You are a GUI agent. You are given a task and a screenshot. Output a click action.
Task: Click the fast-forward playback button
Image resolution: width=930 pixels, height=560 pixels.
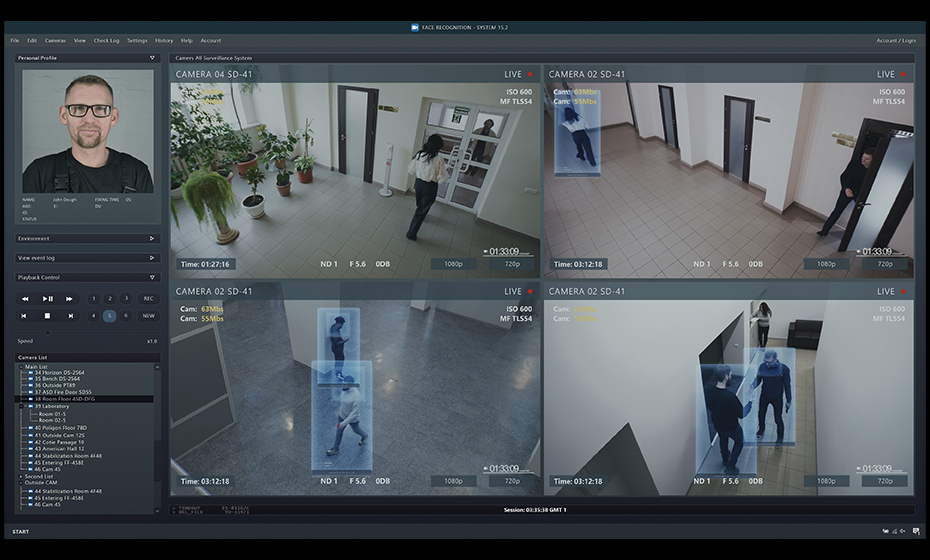pyautogui.click(x=69, y=299)
